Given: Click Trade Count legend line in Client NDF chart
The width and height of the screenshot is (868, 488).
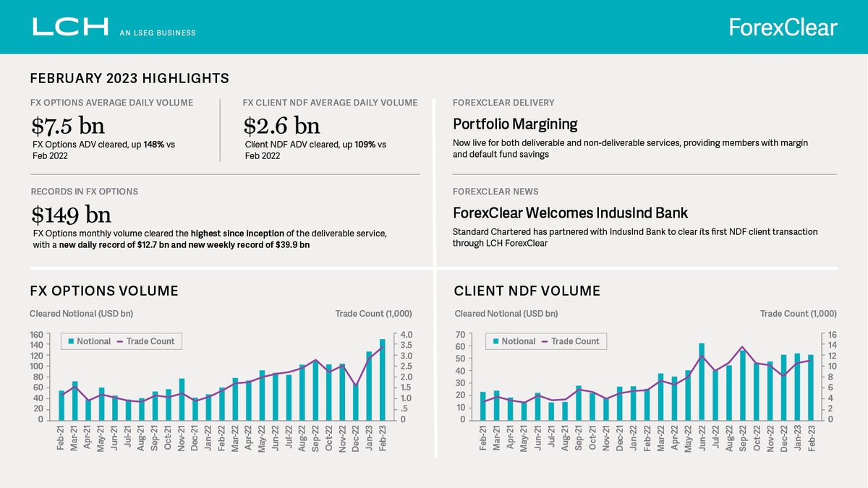Looking at the screenshot, I should [x=545, y=341].
